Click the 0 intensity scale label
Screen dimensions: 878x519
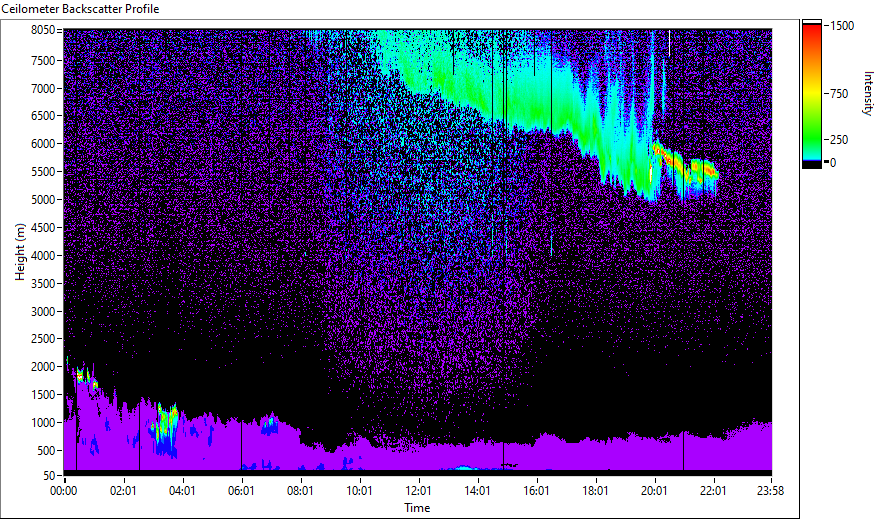[833, 163]
